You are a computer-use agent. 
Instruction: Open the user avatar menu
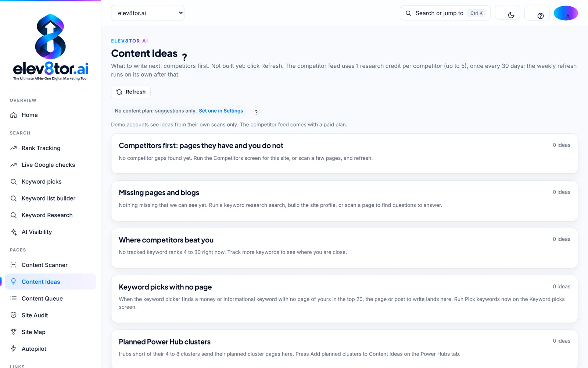click(x=566, y=13)
